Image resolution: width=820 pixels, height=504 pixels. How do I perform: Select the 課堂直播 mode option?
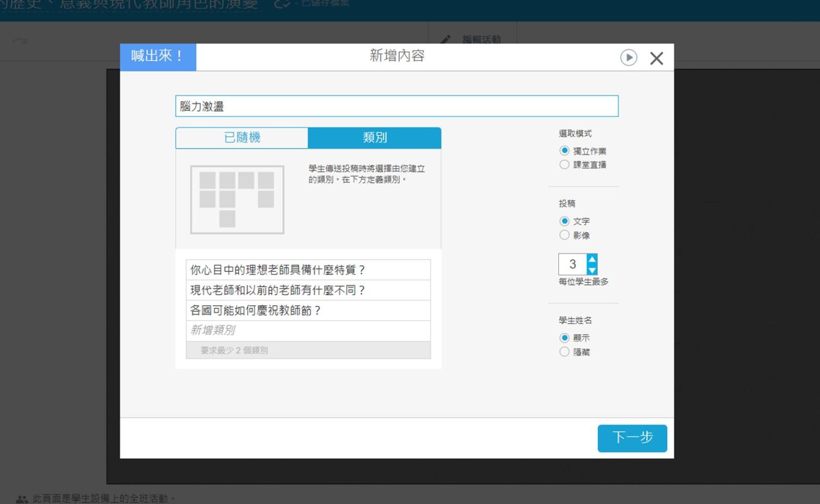coord(564,164)
